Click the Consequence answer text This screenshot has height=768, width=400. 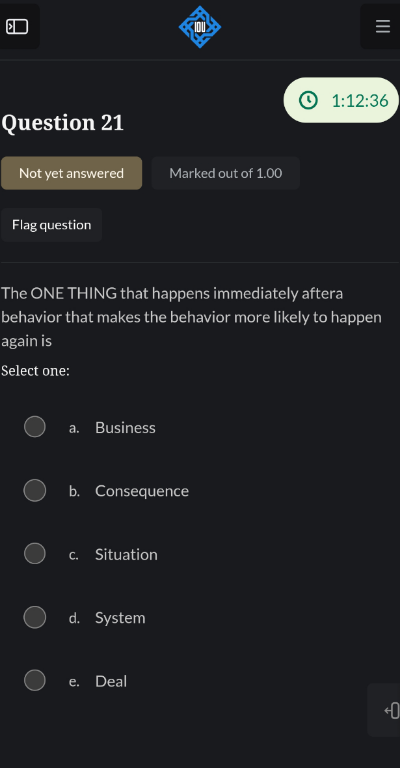tap(142, 491)
